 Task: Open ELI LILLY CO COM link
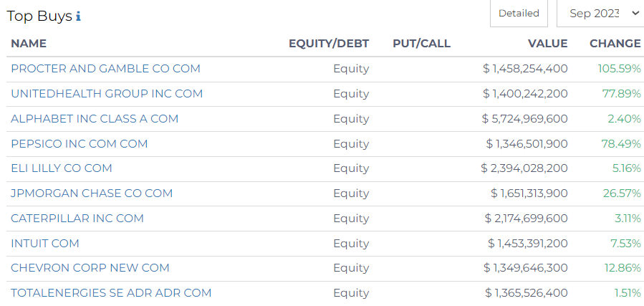[x=62, y=168]
